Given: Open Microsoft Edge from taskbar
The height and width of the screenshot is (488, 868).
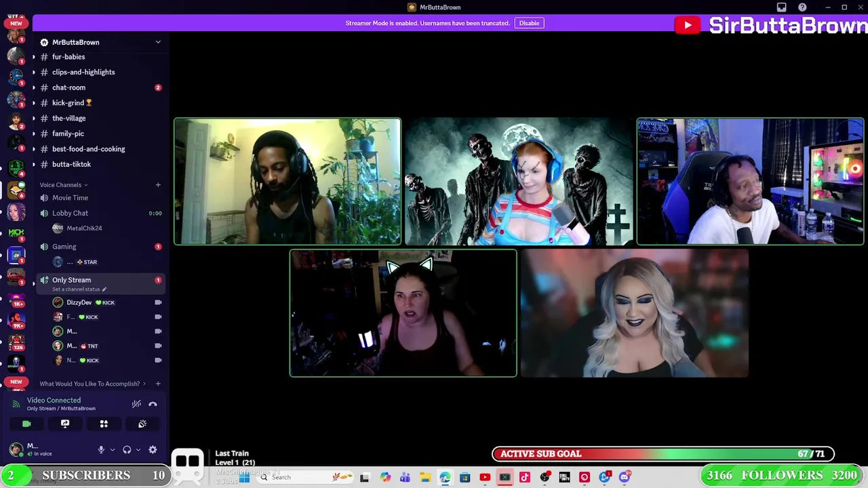Looking at the screenshot, I should [445, 477].
